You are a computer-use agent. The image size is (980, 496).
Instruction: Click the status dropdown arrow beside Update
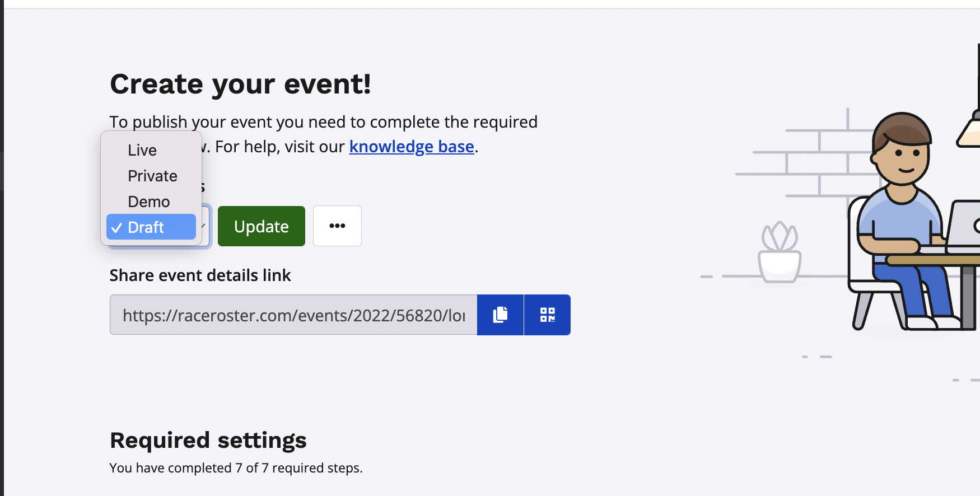pyautogui.click(x=204, y=226)
